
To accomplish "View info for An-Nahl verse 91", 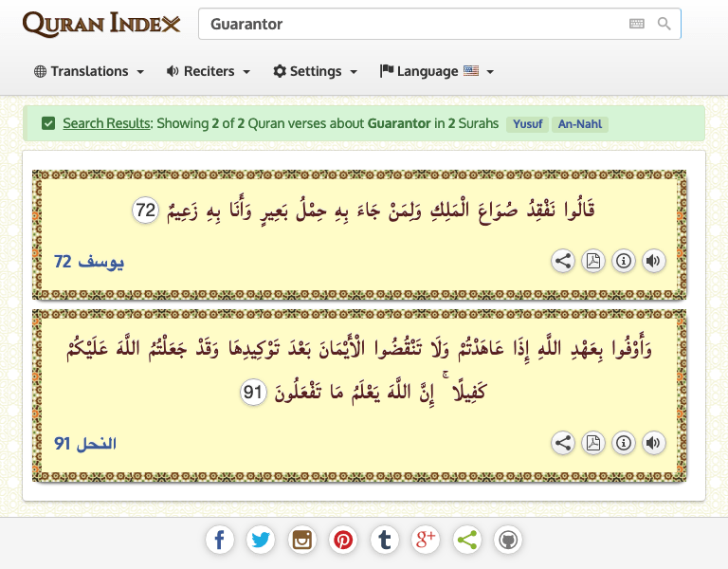I will [x=623, y=443].
